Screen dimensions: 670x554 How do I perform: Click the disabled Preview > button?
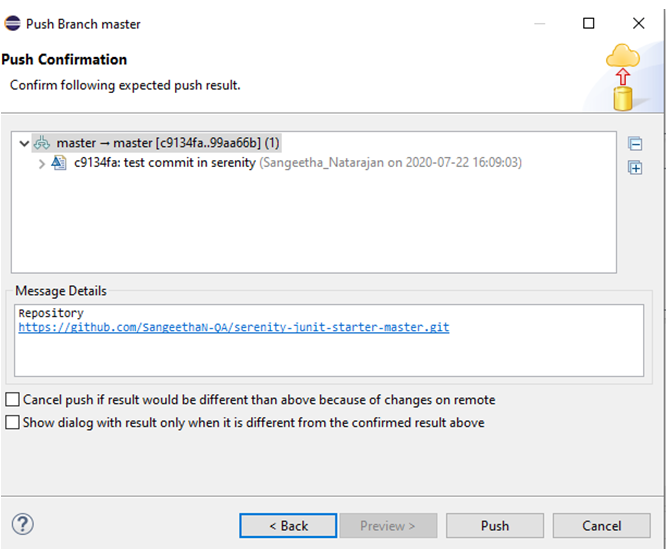point(388,525)
